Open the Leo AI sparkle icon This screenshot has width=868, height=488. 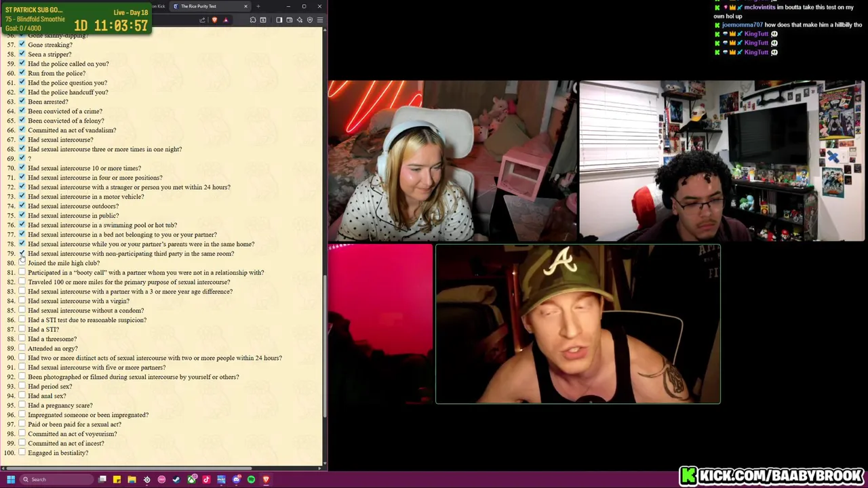(300, 20)
